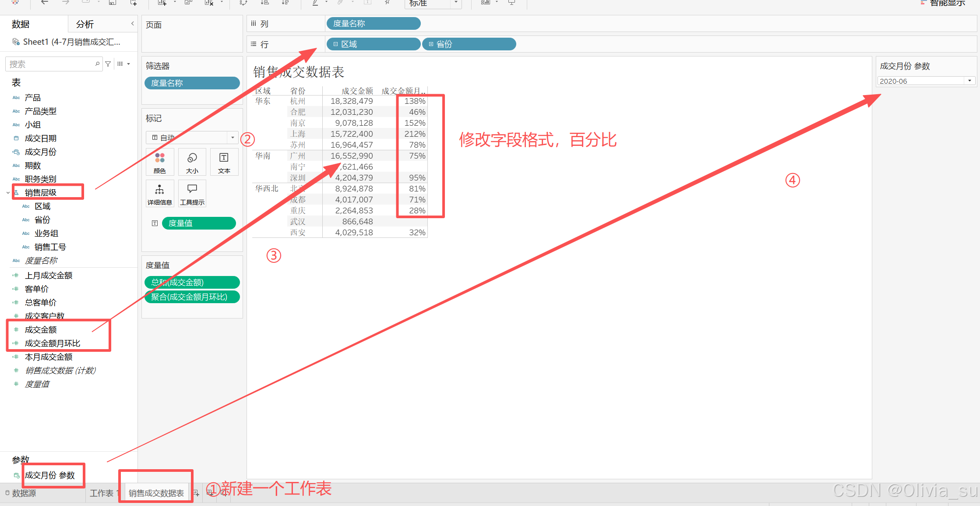Open the 标准 fit dropdown
The image size is (980, 506).
[456, 3]
